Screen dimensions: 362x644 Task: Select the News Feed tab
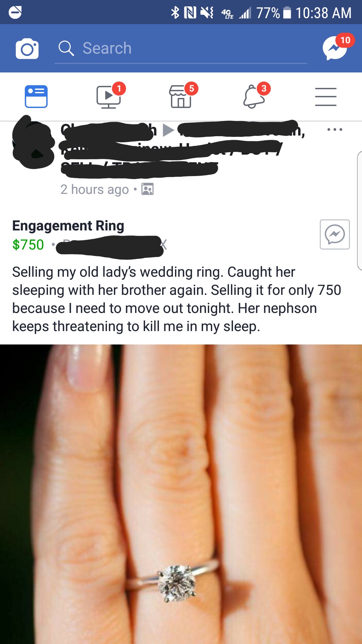pyautogui.click(x=36, y=97)
